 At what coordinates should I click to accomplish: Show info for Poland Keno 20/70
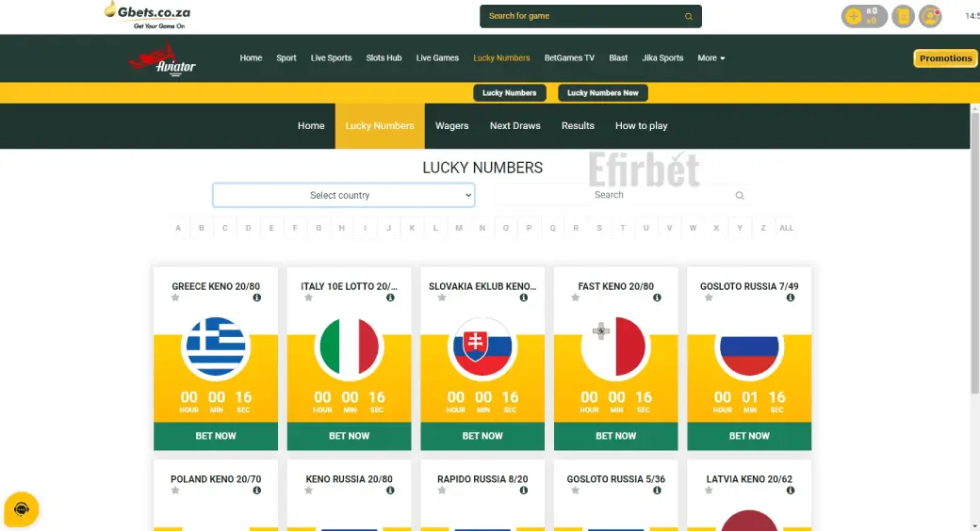click(257, 491)
